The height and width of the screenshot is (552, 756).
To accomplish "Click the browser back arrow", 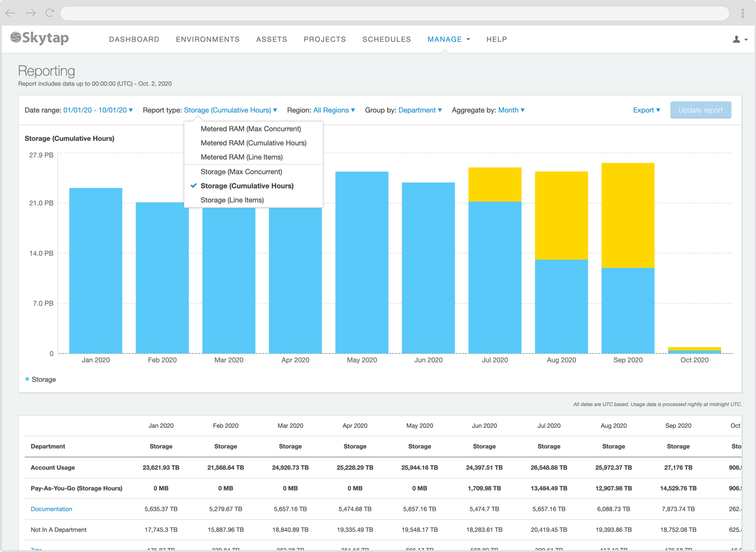I will [10, 13].
